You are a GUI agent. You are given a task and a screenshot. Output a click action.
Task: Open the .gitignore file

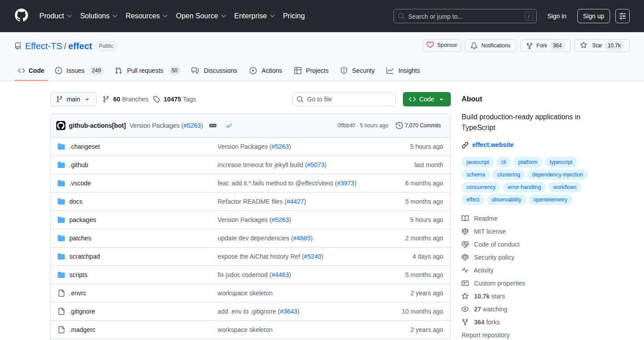tap(82, 311)
